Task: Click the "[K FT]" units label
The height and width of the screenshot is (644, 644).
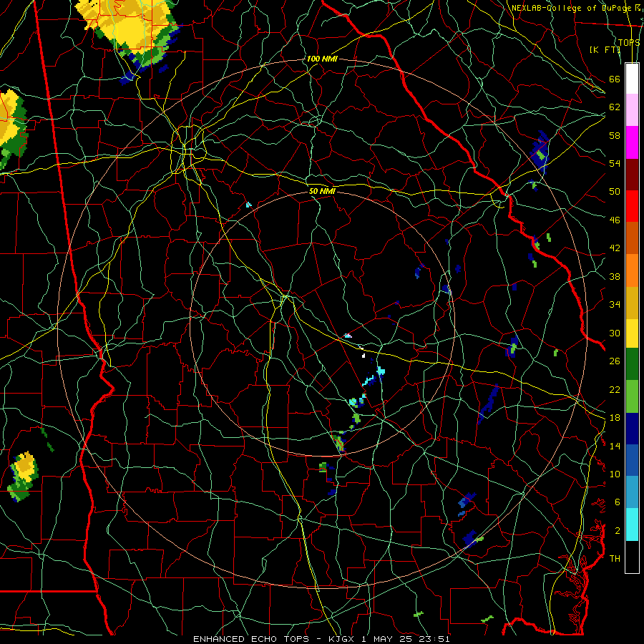Action: pyautogui.click(x=604, y=49)
